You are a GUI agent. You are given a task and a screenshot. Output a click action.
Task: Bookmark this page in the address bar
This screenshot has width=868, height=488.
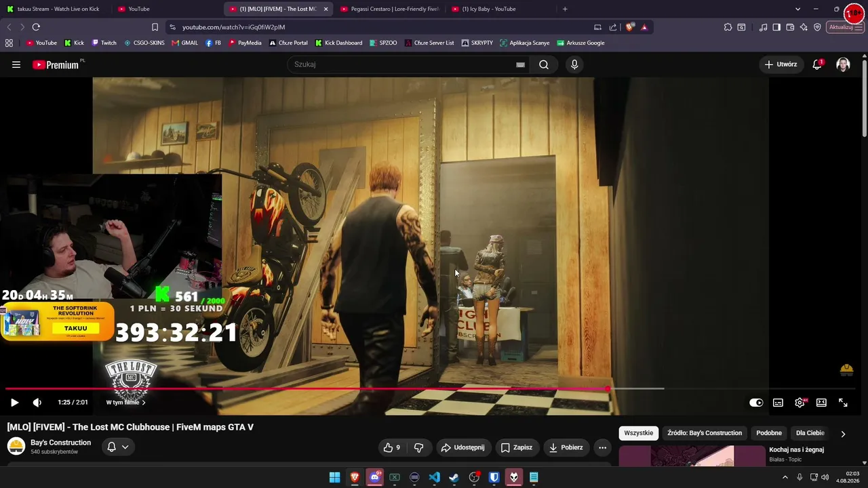pos(155,27)
